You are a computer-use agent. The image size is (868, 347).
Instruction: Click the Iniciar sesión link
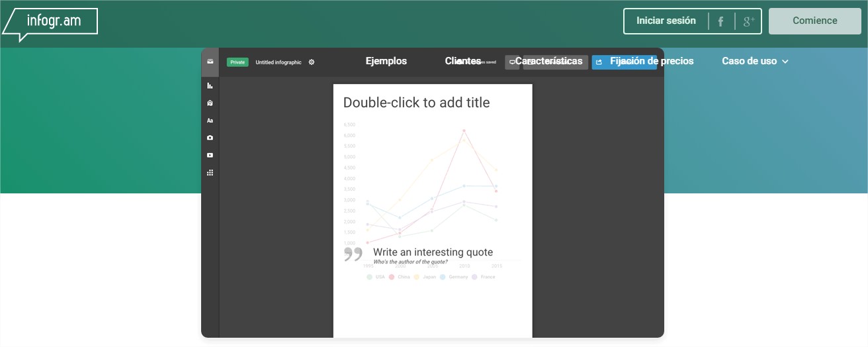666,21
